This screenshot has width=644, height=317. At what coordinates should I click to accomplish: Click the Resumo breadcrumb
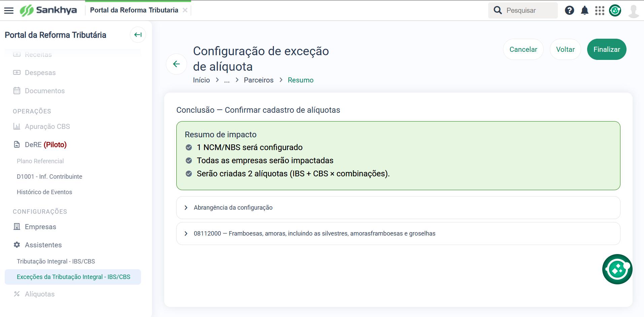coord(300,80)
